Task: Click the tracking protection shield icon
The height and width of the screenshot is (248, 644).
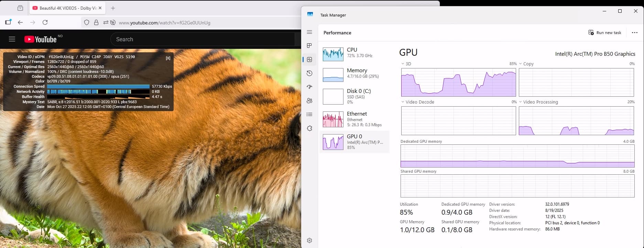Action: (87, 22)
